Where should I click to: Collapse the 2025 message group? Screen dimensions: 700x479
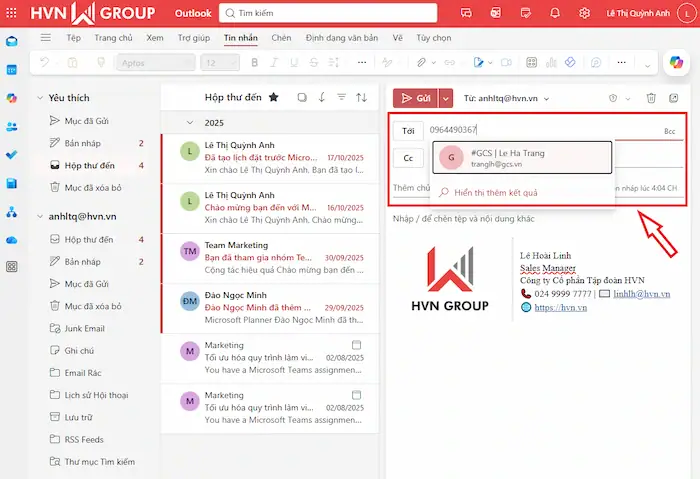click(192, 122)
